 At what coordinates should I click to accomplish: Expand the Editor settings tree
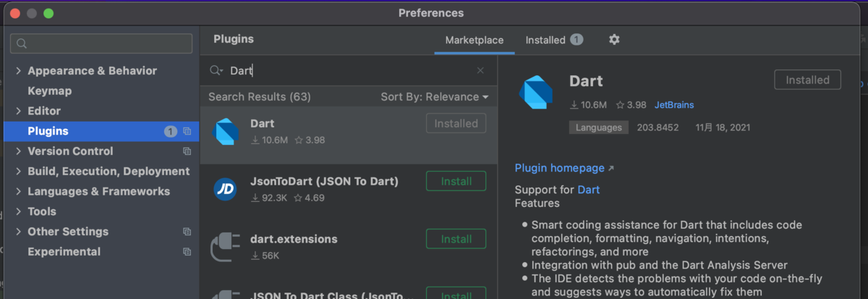point(18,111)
